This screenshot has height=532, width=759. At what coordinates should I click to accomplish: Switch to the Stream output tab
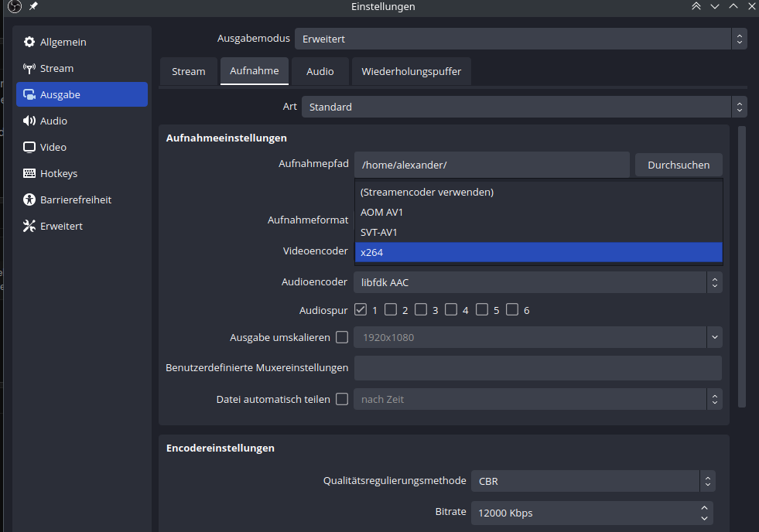point(188,72)
